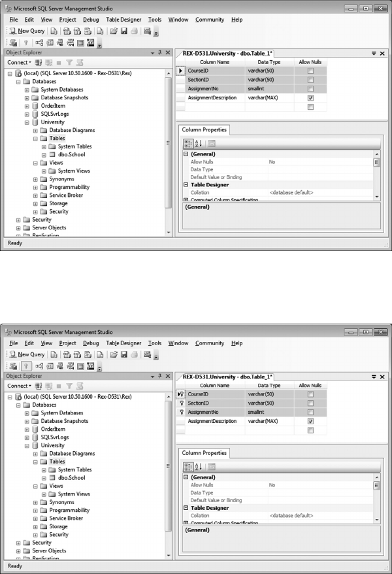392x574 pixels.
Task: Open File menu in upper window
Action: pyautogui.click(x=14, y=20)
